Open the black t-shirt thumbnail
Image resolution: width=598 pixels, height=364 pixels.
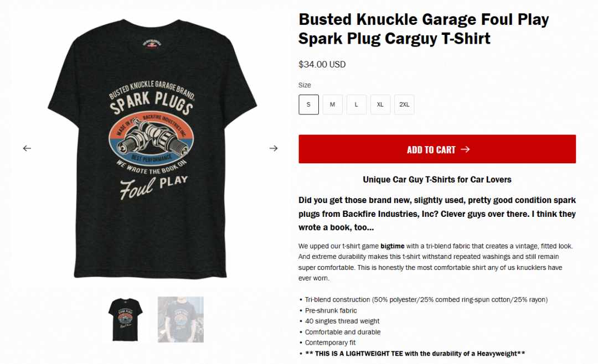pos(126,319)
